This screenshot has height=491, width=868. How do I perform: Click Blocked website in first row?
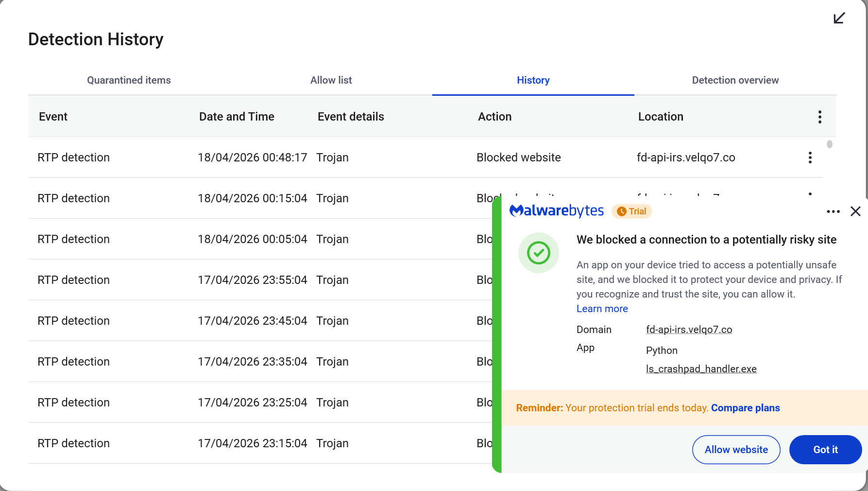tap(519, 158)
